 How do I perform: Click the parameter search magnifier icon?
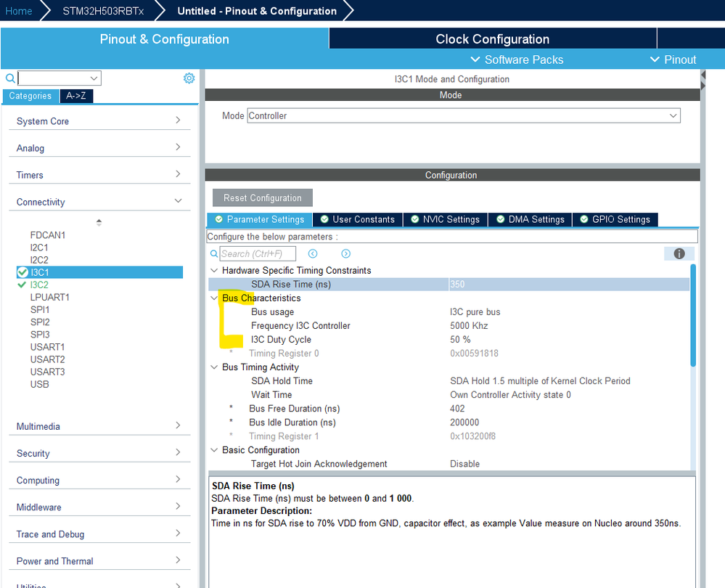click(x=213, y=253)
